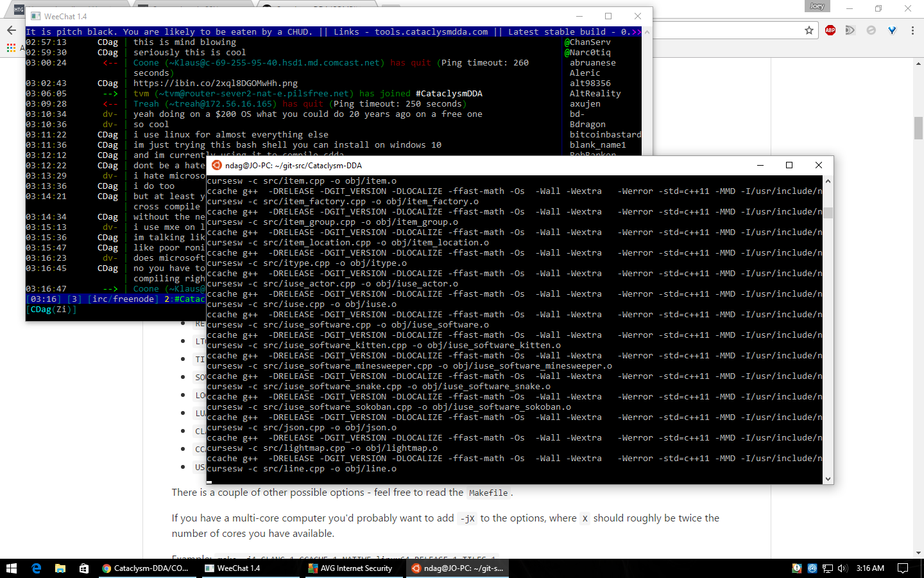The height and width of the screenshot is (578, 924).
Task: Click the blue speedometer tray icon
Action: (812, 568)
